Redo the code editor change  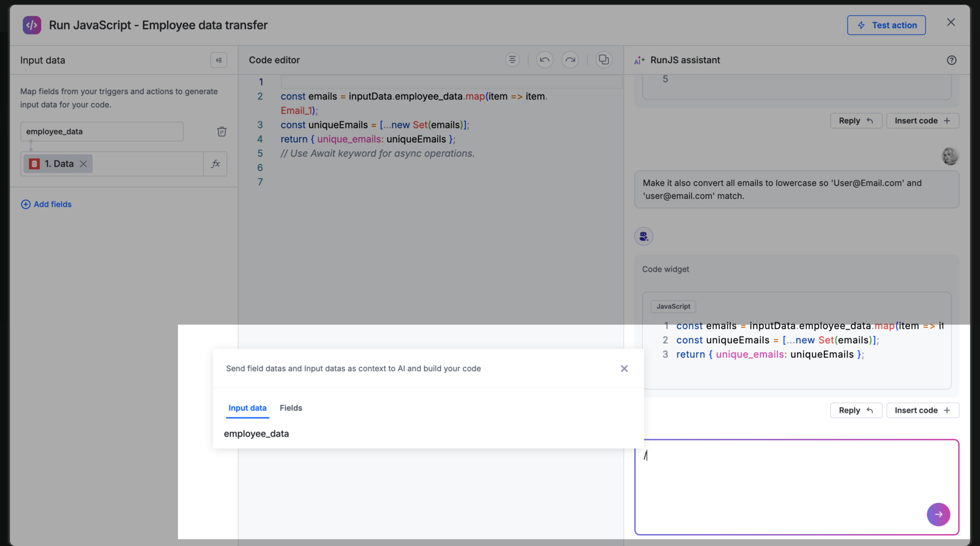pyautogui.click(x=570, y=60)
